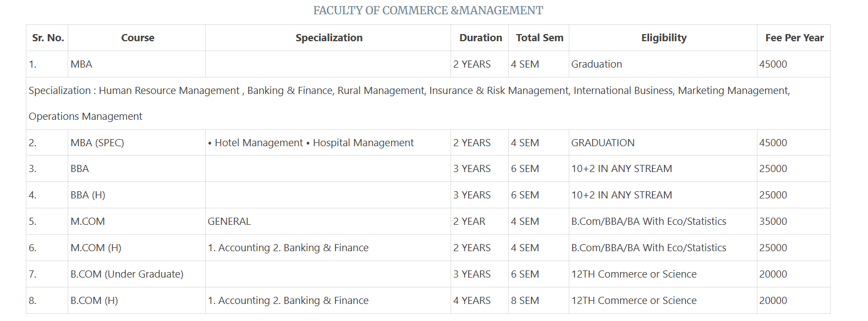The width and height of the screenshot is (868, 321).
Task: Click the Sr. No. column header
Action: [48, 38]
